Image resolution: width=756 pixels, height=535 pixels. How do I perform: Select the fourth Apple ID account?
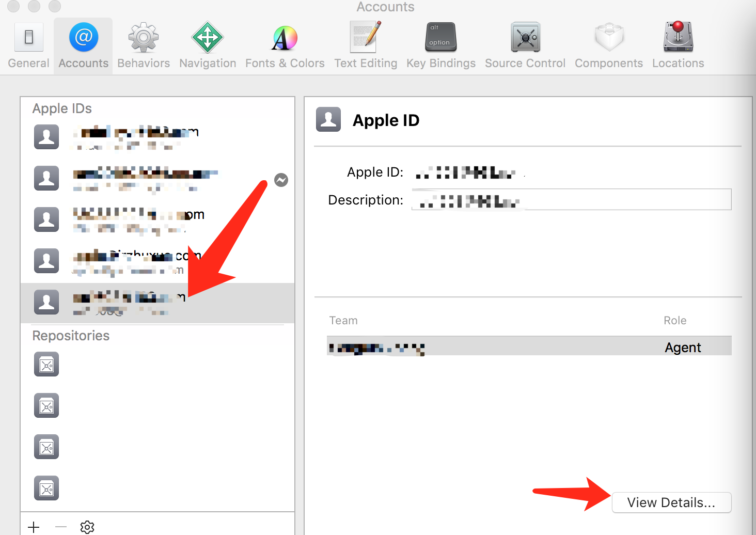coord(157,261)
